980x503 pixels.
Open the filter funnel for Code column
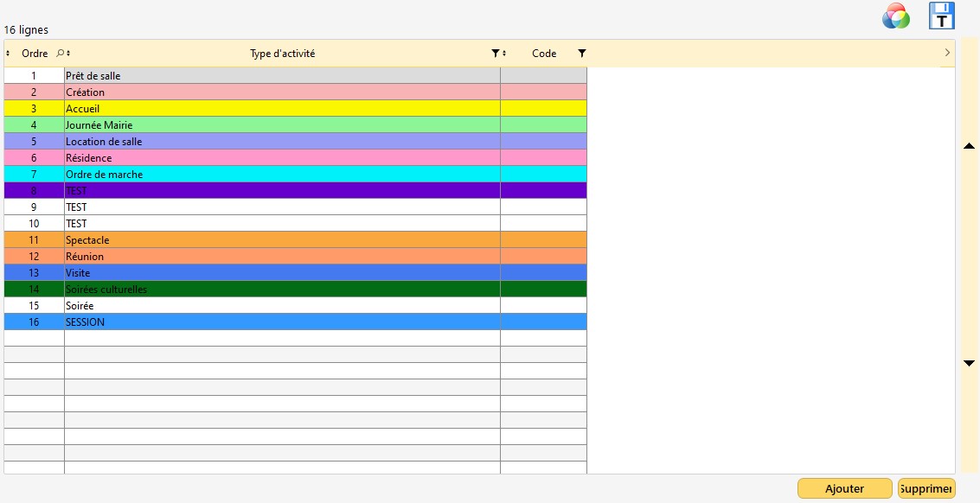tap(581, 54)
